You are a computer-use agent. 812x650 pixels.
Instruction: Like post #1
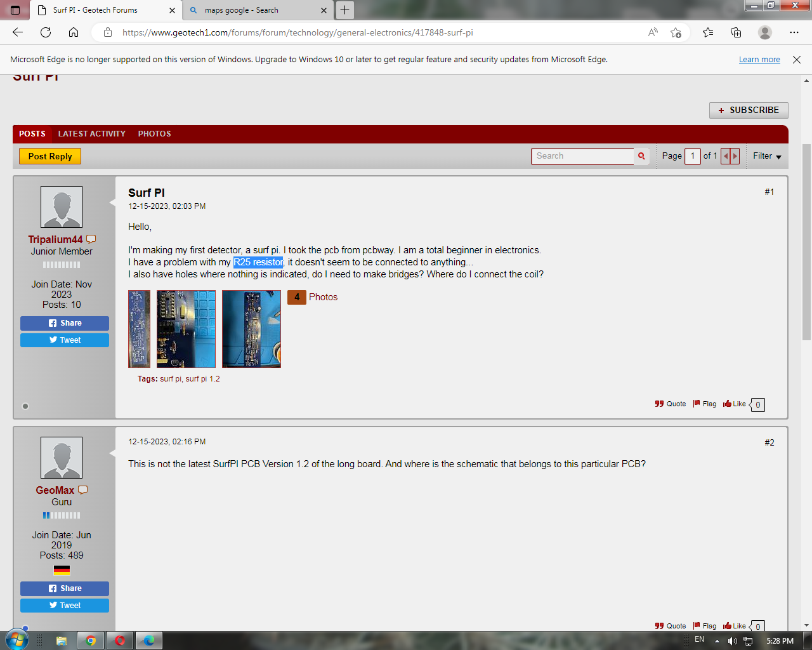point(735,404)
